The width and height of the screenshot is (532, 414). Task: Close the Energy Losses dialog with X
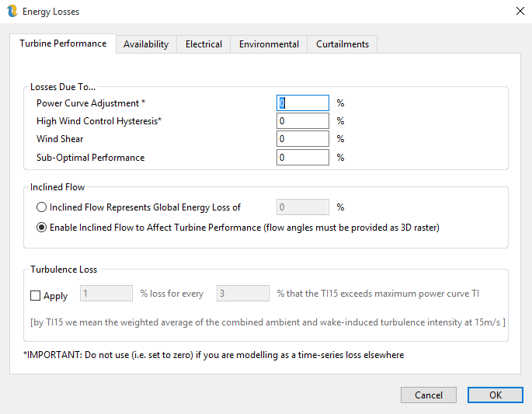[519, 12]
